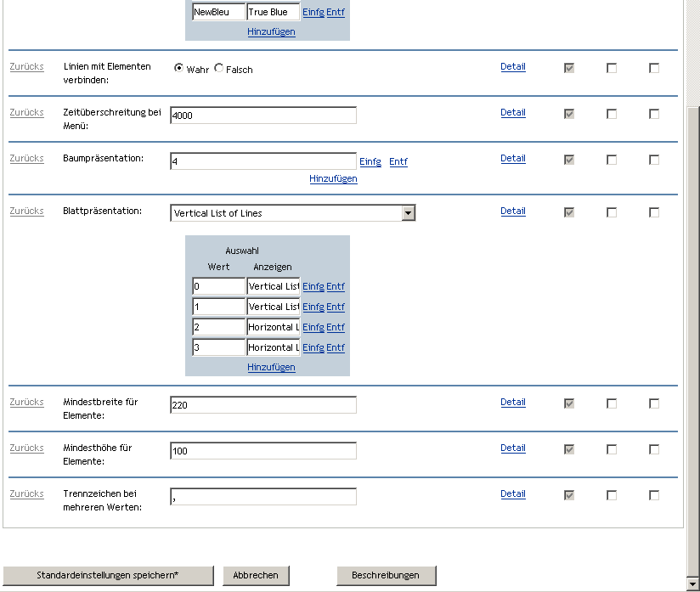
Task: Click the Trennzeichen bei mehreren Werten field
Action: pos(262,497)
